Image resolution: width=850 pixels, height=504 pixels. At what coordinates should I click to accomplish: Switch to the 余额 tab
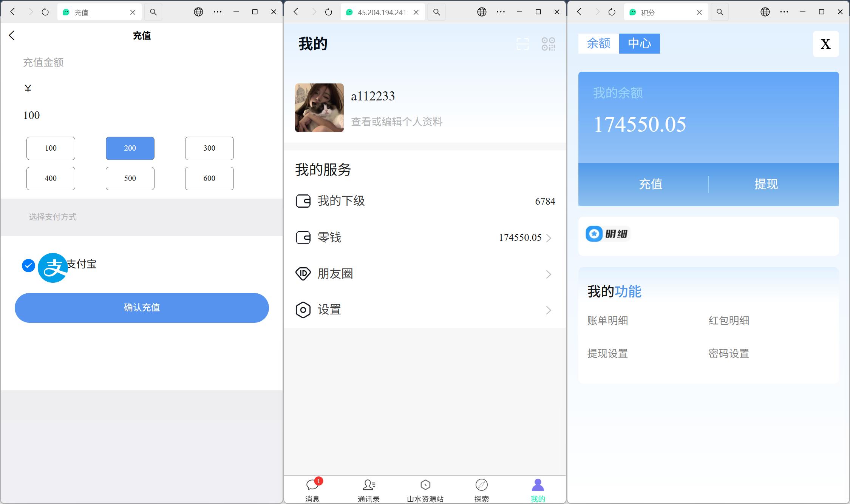pos(599,43)
